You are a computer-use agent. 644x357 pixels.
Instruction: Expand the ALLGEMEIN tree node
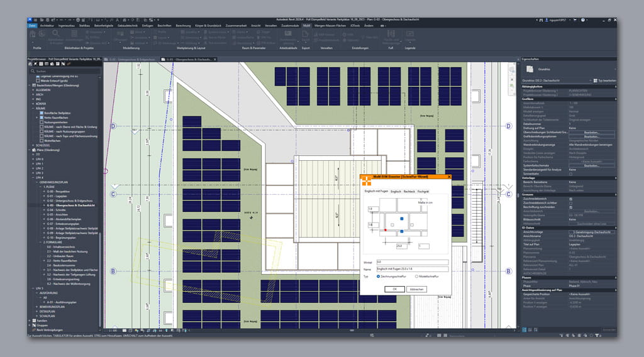point(33,90)
